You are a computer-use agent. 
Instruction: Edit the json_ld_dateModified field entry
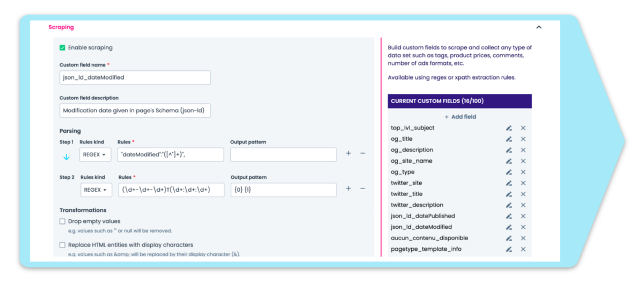coord(509,227)
